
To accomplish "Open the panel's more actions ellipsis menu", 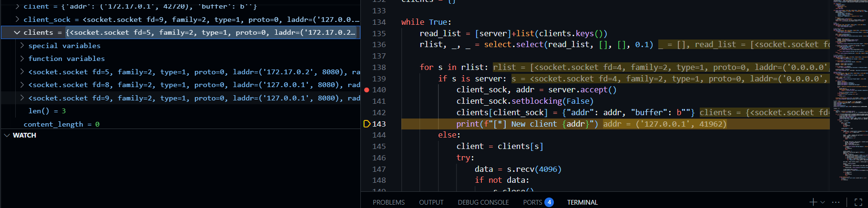I will pyautogui.click(x=836, y=202).
